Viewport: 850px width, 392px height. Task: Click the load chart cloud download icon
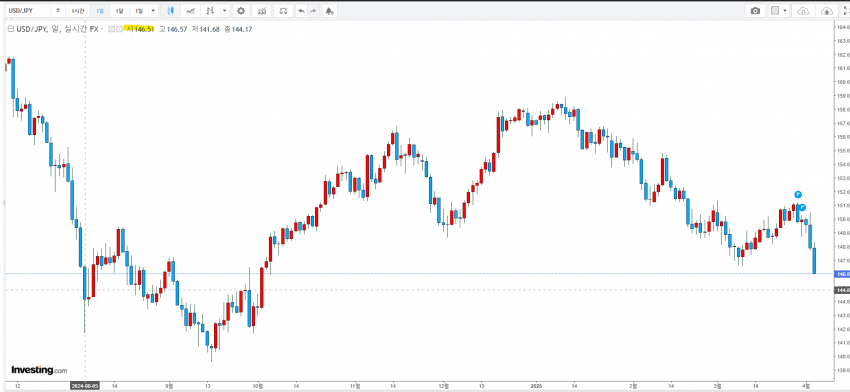tap(804, 10)
